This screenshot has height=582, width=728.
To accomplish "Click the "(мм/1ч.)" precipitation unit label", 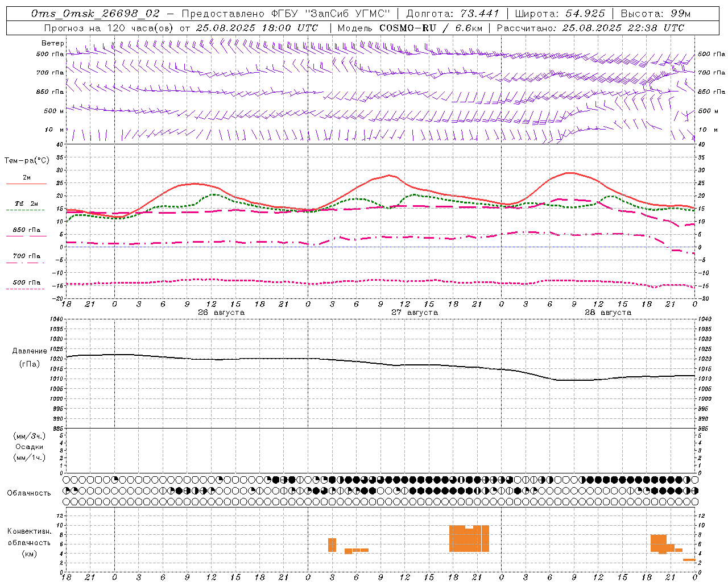I will pyautogui.click(x=30, y=458).
